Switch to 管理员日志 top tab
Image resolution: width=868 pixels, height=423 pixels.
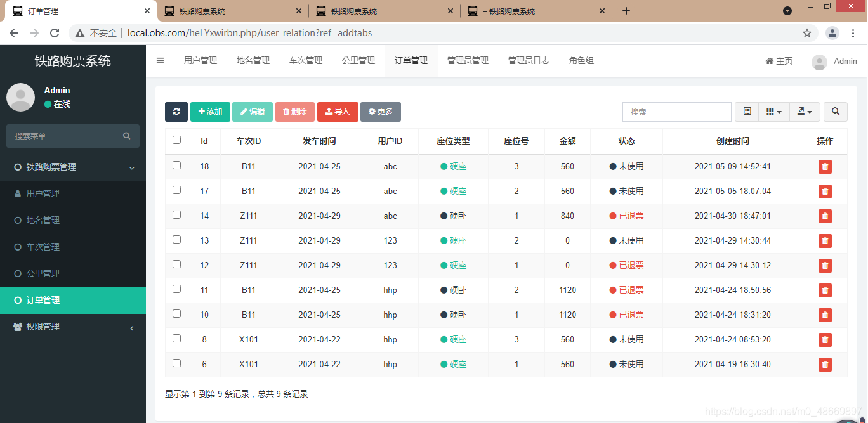(529, 61)
